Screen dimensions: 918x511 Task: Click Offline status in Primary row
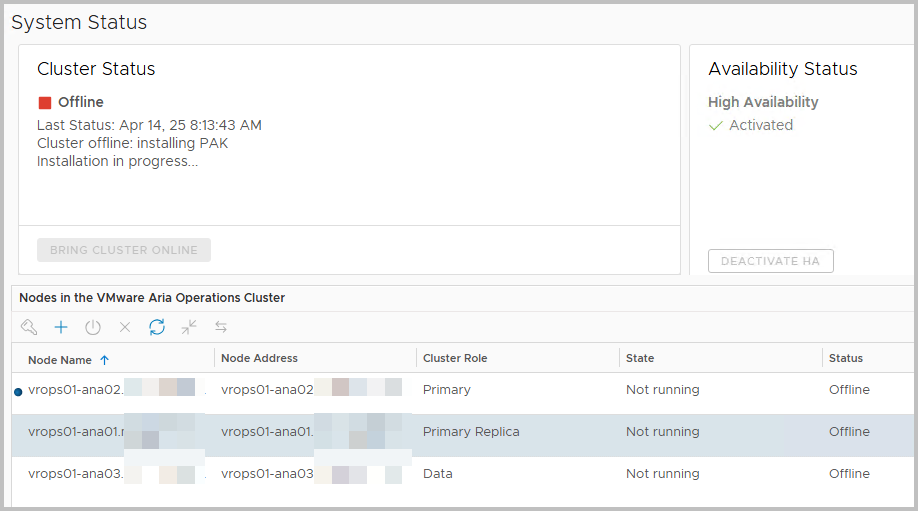[849, 390]
